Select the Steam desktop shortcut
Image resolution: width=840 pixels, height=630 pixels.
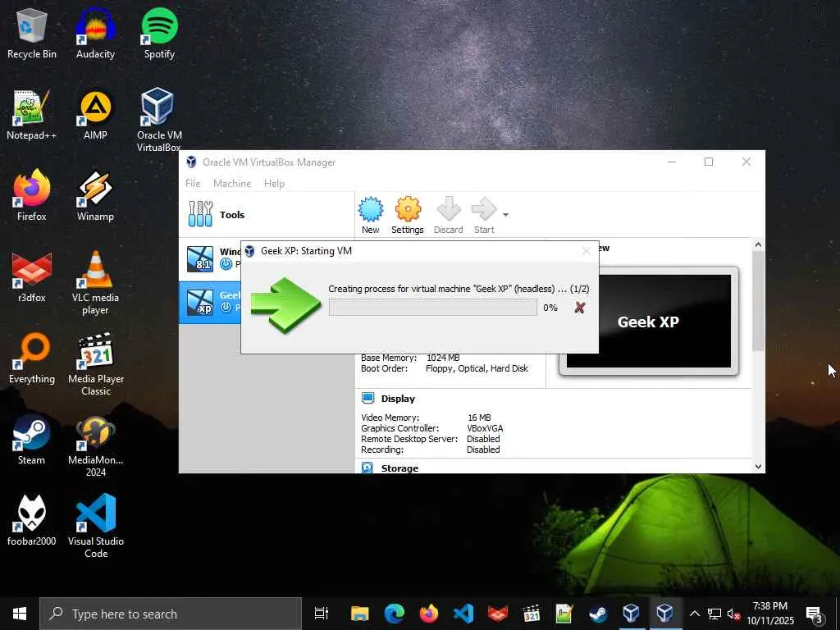[x=32, y=440]
